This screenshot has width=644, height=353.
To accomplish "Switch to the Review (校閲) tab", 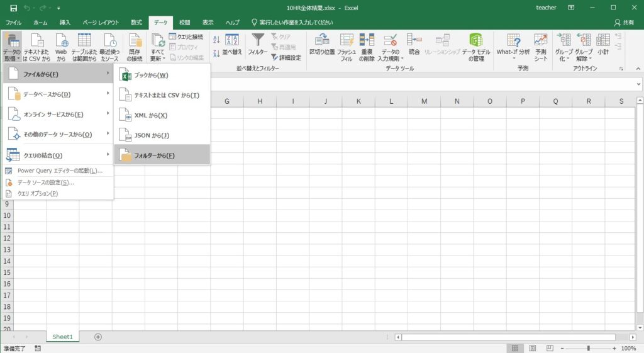I will click(x=185, y=23).
